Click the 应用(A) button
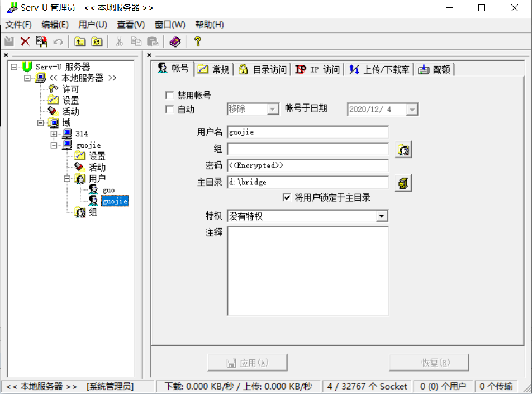Image resolution: width=532 pixels, height=394 pixels. click(248, 363)
